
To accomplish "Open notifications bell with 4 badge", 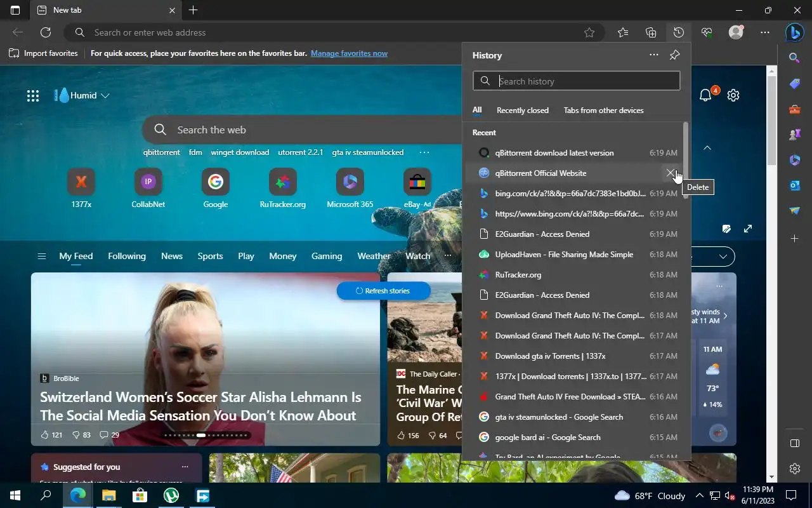I will [705, 95].
